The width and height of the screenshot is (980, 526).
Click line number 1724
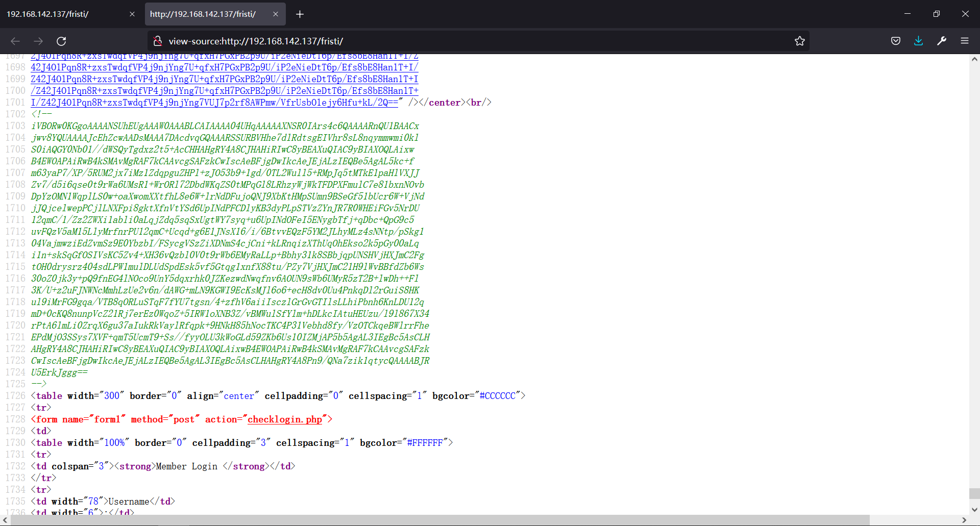point(15,372)
